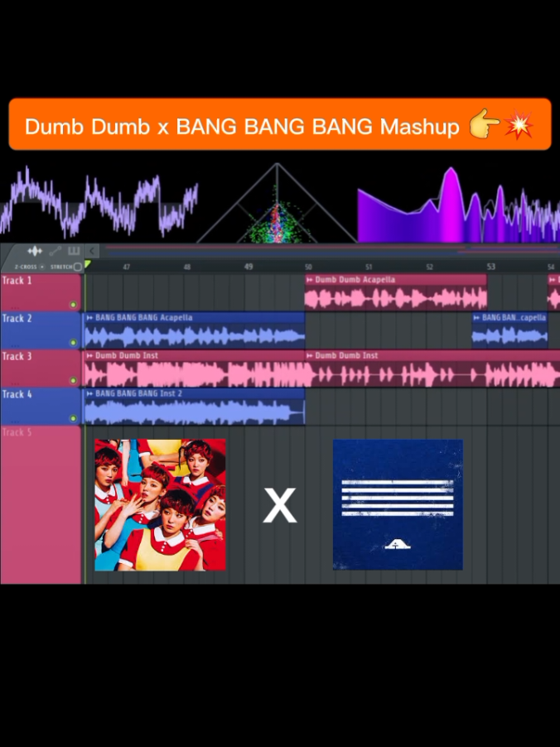Viewport: 560px width, 747px height.
Task: Jump to bar 53 on the ruler
Action: coord(491,267)
